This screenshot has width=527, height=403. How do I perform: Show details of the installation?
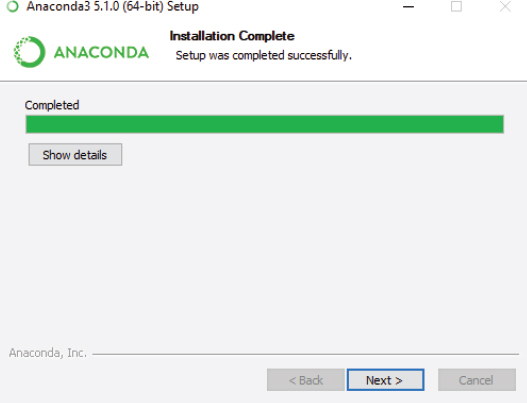click(x=75, y=155)
